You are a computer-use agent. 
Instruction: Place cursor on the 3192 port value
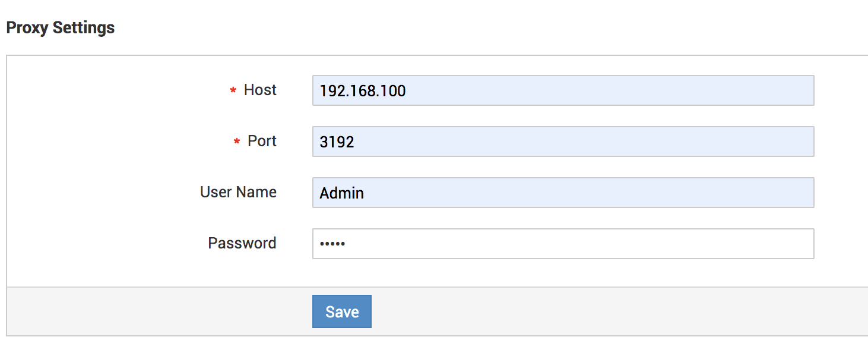(x=337, y=142)
